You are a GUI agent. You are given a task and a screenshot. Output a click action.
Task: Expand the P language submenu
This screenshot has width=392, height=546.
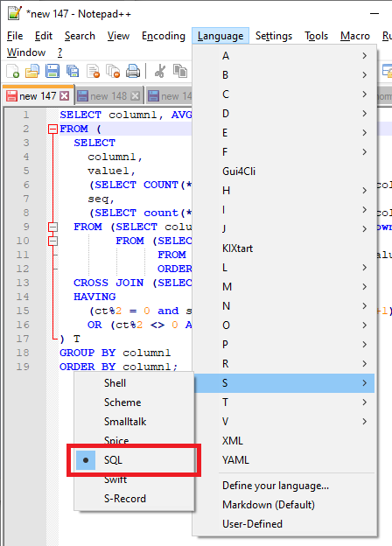pos(284,345)
